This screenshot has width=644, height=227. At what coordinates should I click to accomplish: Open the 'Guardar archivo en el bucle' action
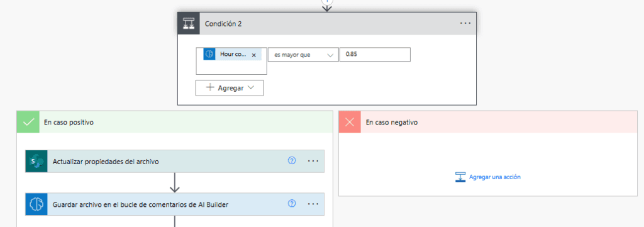pyautogui.click(x=175, y=204)
